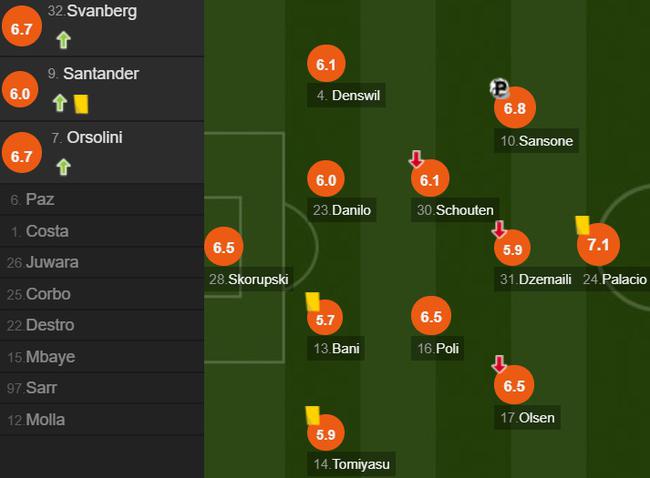Click yellow card icon above Bani
This screenshot has width=650, height=478.
(x=312, y=300)
